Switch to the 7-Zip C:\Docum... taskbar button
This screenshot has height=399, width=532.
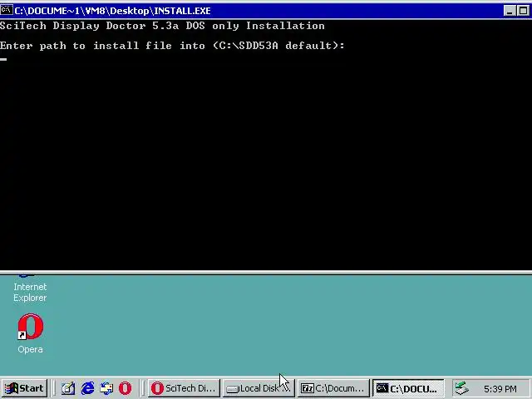pyautogui.click(x=333, y=388)
